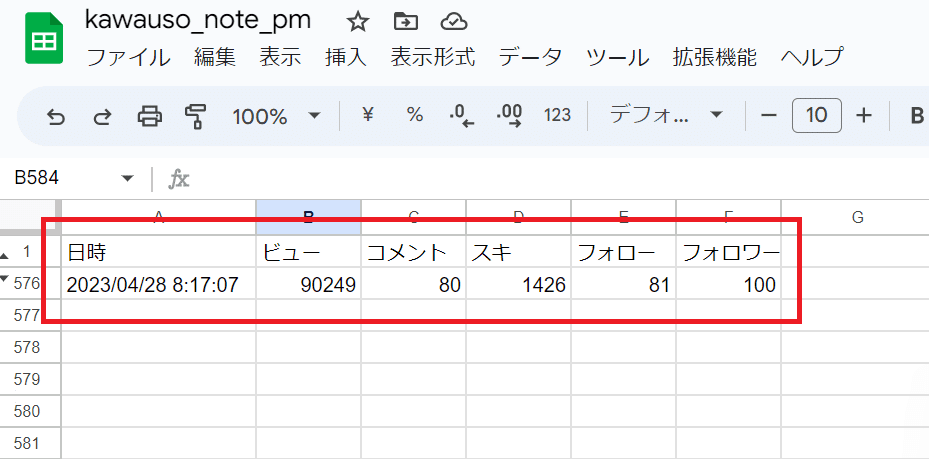The height and width of the screenshot is (459, 929).
Task: Format as percent
Action: [x=415, y=115]
